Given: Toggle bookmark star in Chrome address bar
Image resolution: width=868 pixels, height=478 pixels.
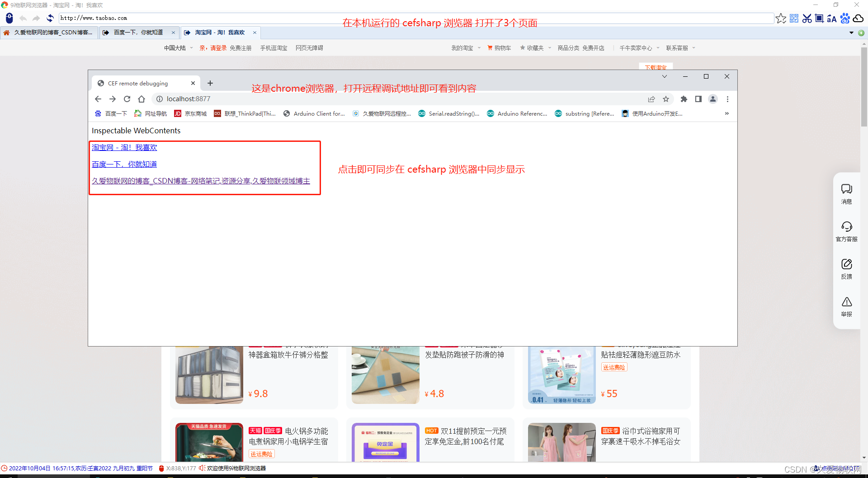Looking at the screenshot, I should [666, 99].
